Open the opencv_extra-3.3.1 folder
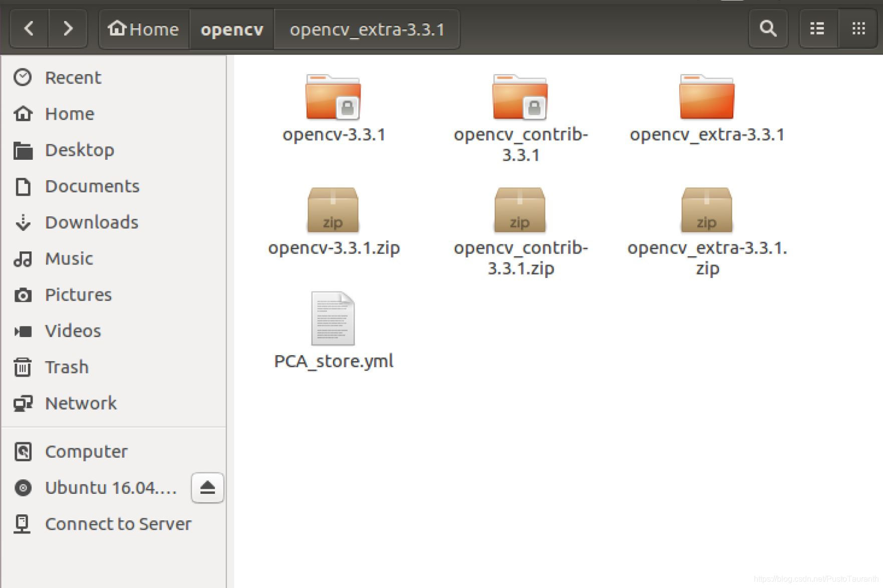 click(707, 98)
